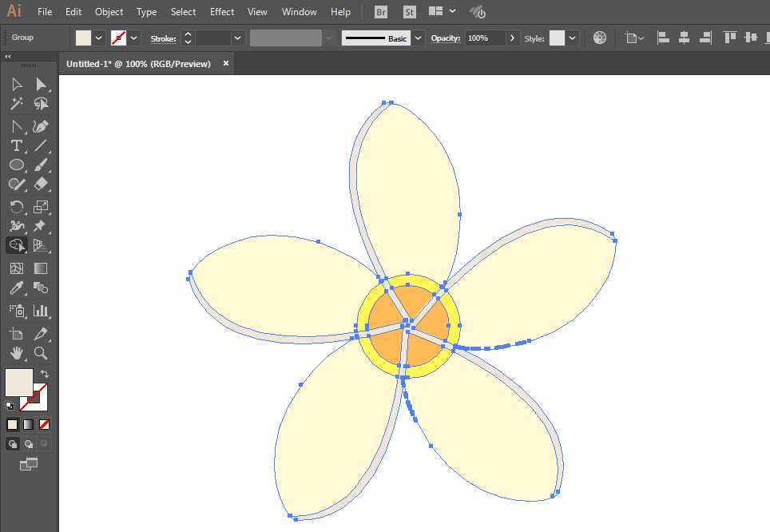Open the Effect menu
770x532 pixels.
coord(222,12)
